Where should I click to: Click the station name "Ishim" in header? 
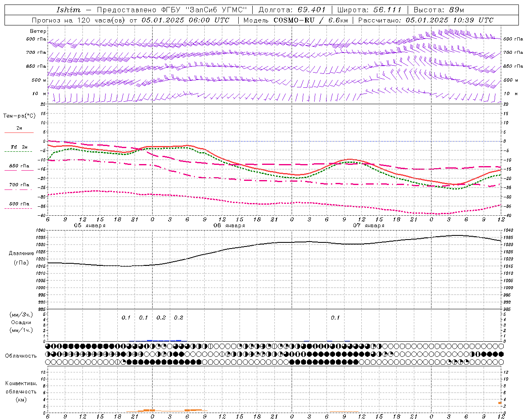(x=68, y=10)
